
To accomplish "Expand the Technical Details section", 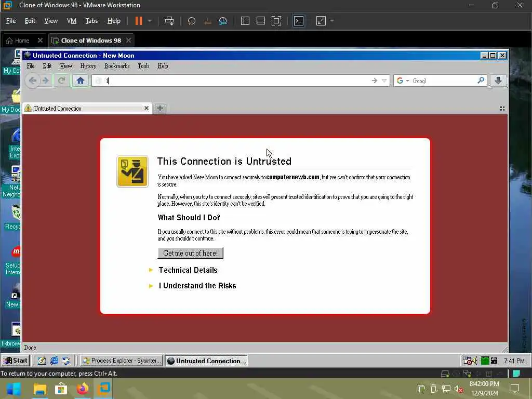I will click(x=188, y=270).
